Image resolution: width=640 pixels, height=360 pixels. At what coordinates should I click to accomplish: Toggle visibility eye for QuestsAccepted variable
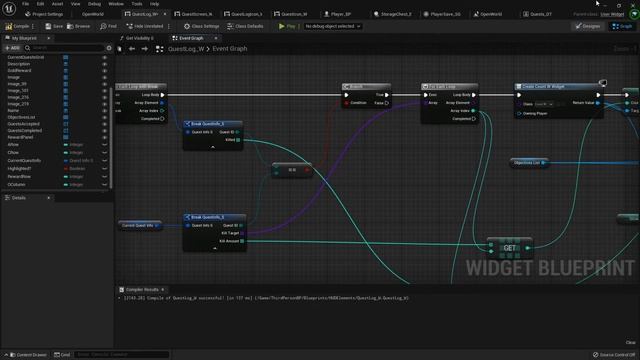point(104,124)
